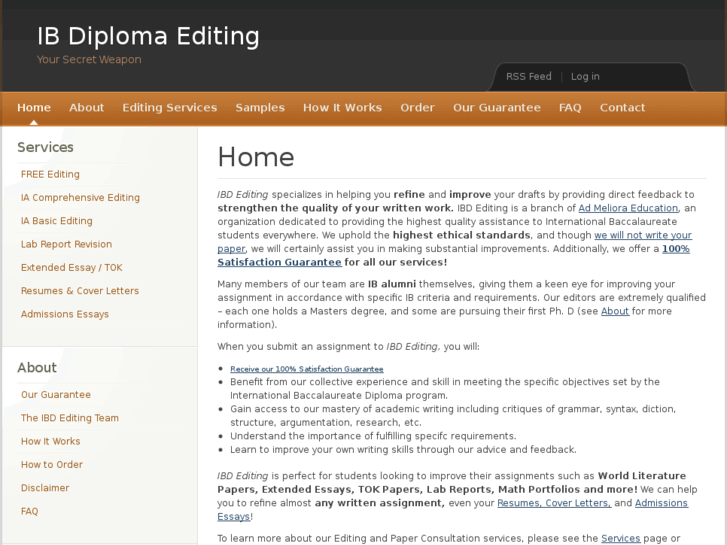
Task: Click How It Works in About sidebar
Action: coord(51,441)
